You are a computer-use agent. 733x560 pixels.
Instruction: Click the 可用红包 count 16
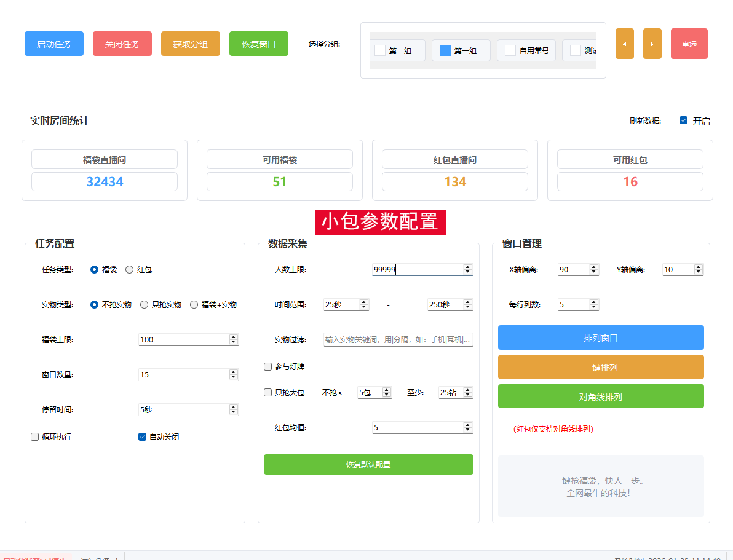pyautogui.click(x=630, y=182)
